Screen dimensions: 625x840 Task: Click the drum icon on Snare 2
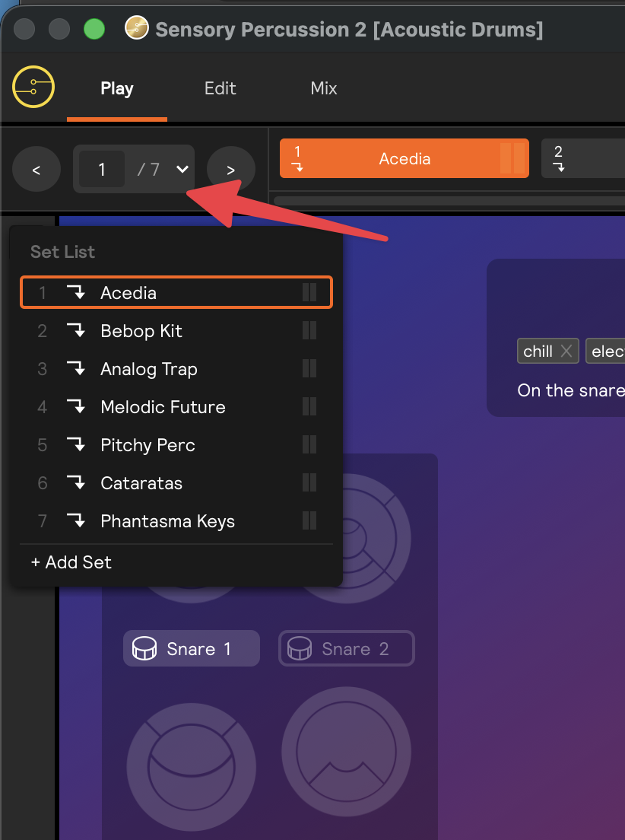point(300,649)
